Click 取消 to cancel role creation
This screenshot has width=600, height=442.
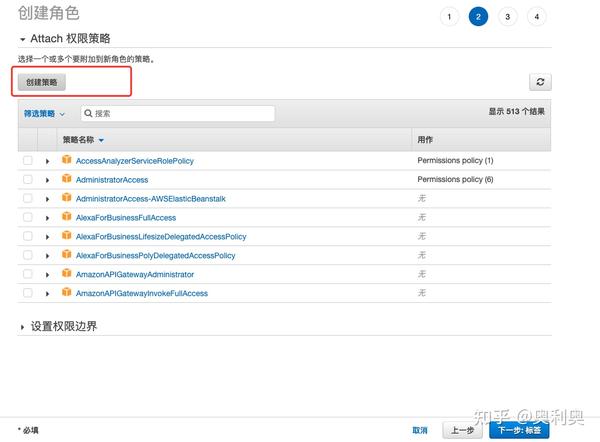pyautogui.click(x=420, y=430)
